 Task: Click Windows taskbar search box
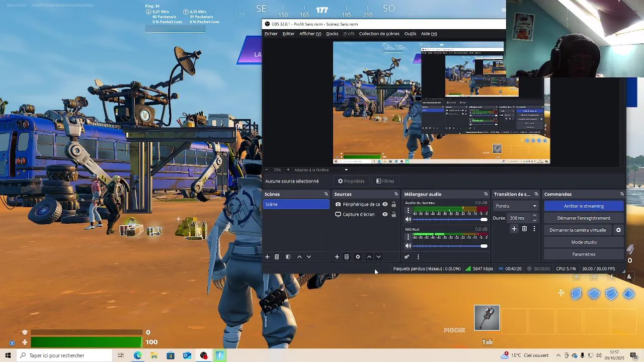pos(64,355)
